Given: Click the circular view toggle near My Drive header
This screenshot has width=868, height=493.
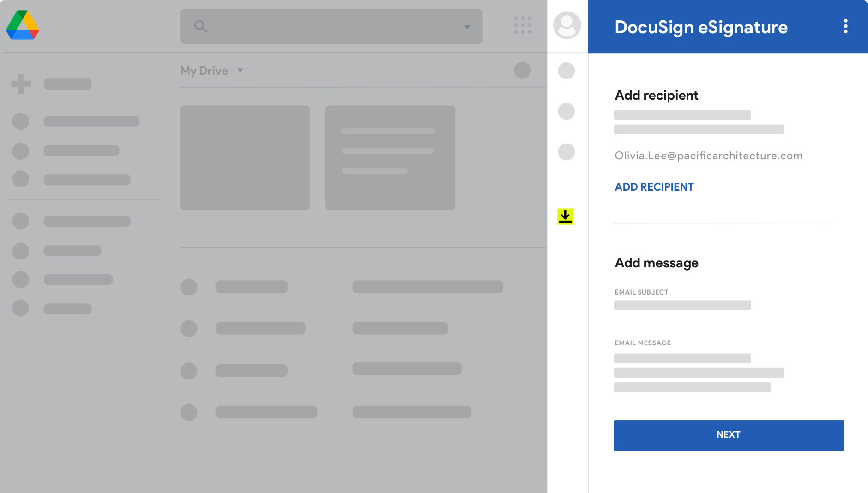Looking at the screenshot, I should pyautogui.click(x=522, y=70).
